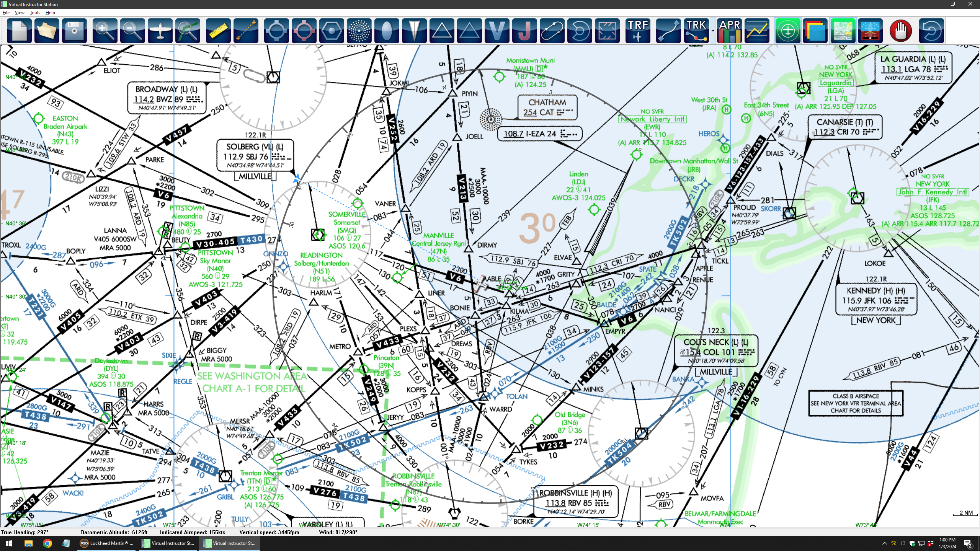Click the airspace arc icon
The width and height of the screenshot is (980, 551).
click(x=580, y=31)
